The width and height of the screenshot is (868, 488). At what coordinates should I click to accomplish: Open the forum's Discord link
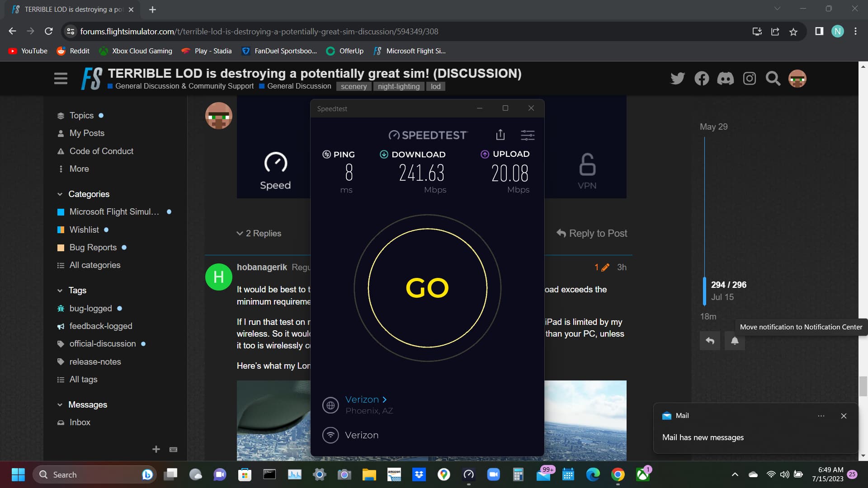726,79
